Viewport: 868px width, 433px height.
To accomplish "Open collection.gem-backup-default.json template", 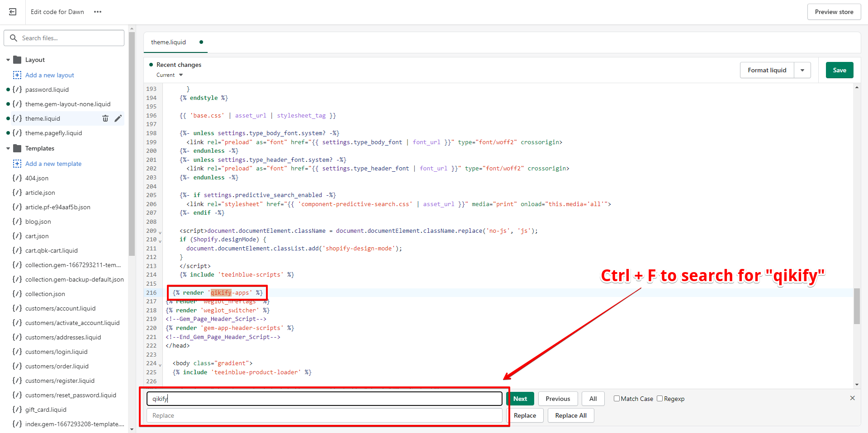I will [75, 279].
